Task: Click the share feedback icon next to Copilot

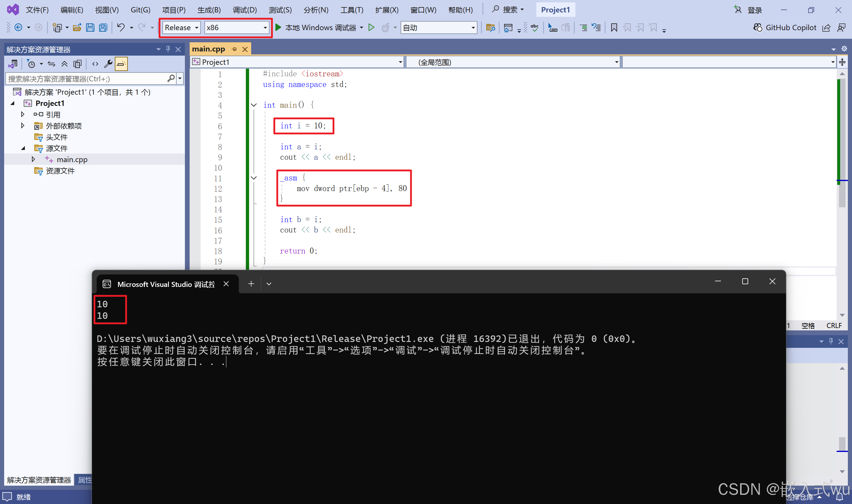Action: pos(826,28)
